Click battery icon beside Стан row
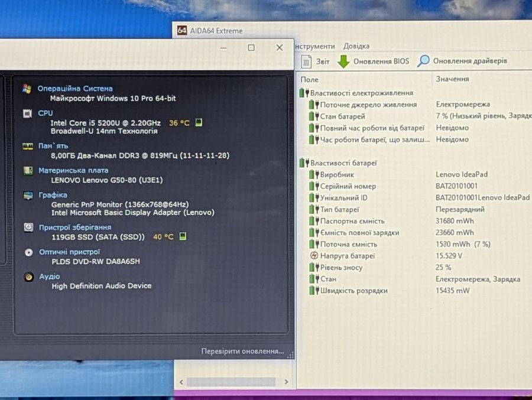The image size is (532, 400). tap(314, 279)
